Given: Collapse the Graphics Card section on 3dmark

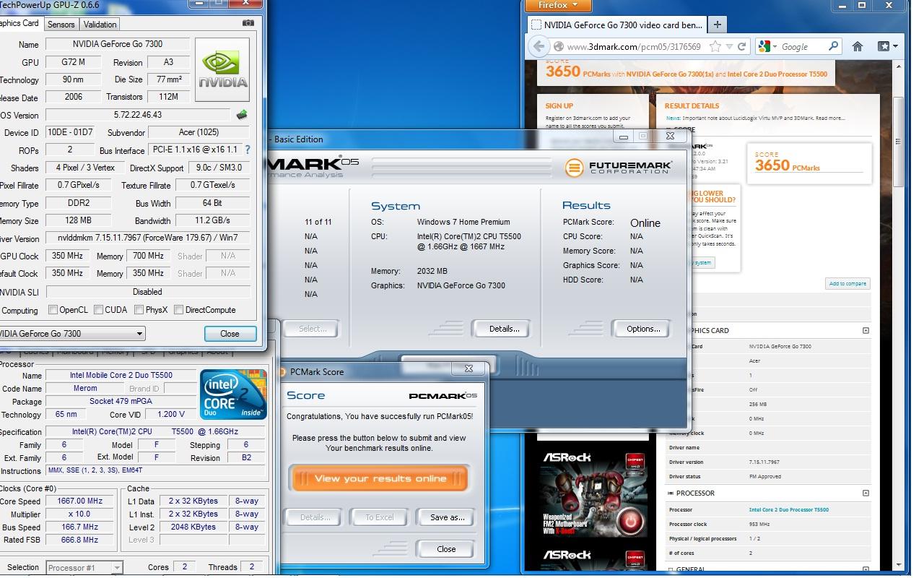Looking at the screenshot, I should [866, 330].
